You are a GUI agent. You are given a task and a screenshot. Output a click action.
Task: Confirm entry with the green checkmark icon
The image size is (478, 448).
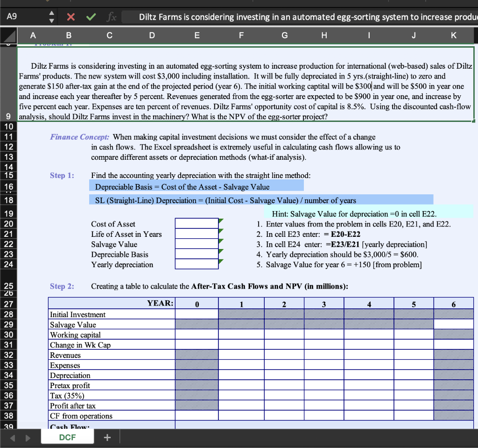click(x=91, y=16)
